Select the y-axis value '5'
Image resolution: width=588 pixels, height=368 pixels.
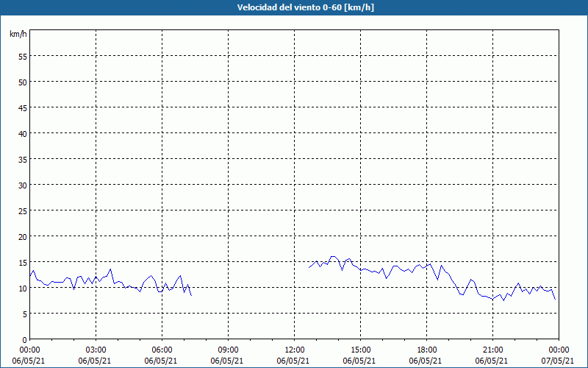25,314
